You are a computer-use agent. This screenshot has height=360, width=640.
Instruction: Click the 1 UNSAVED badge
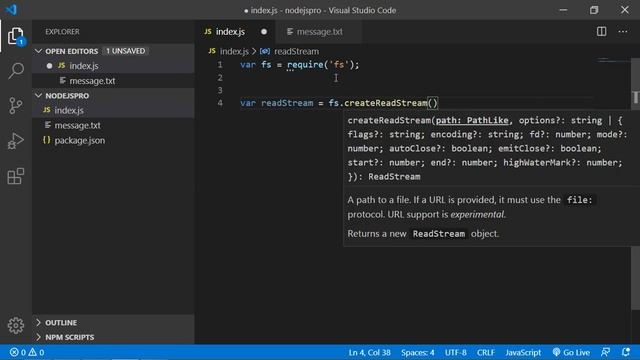pos(125,51)
